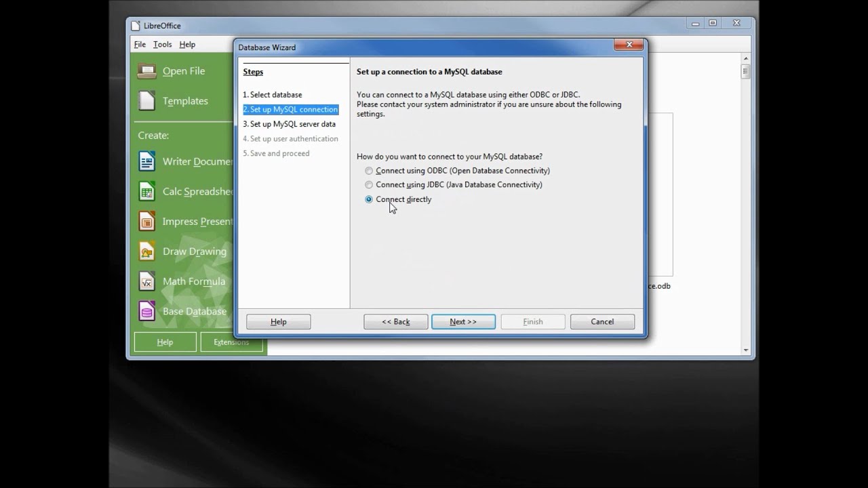
Task: Click the Extensions button in Start Center
Action: (231, 342)
